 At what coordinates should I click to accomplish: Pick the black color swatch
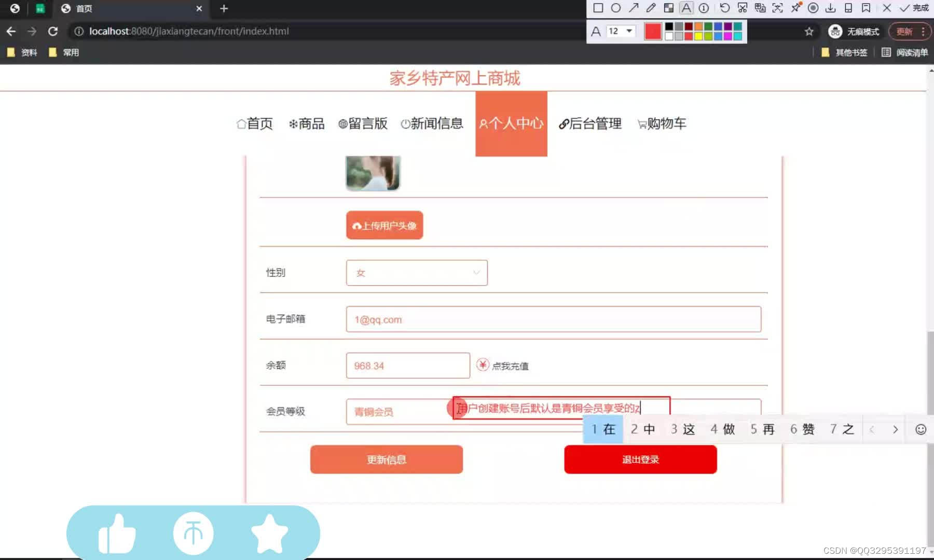669,26
